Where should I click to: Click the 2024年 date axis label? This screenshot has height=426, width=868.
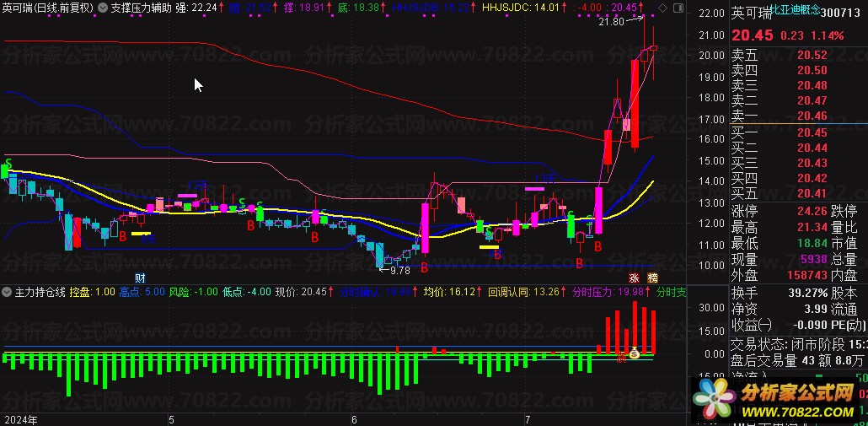click(x=21, y=420)
